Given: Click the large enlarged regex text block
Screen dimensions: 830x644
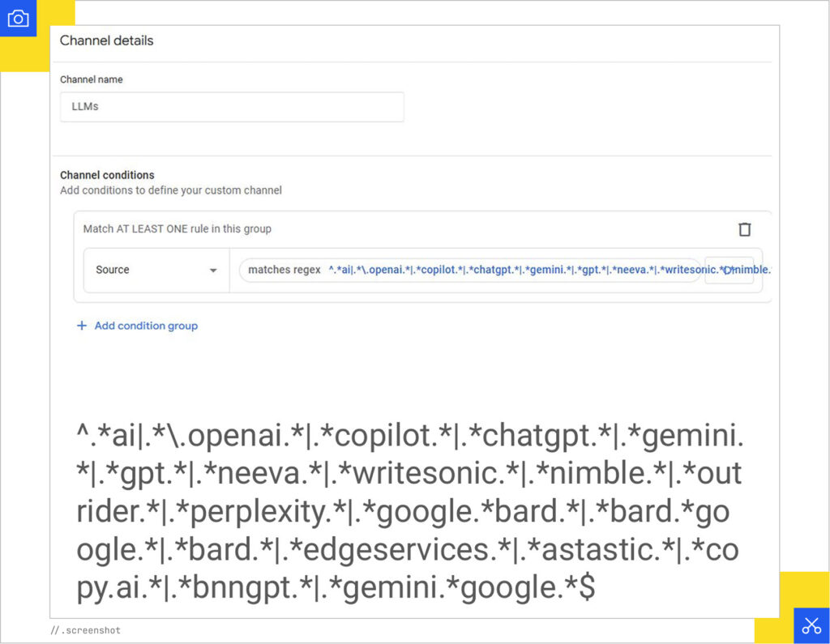Looking at the screenshot, I should 408,513.
